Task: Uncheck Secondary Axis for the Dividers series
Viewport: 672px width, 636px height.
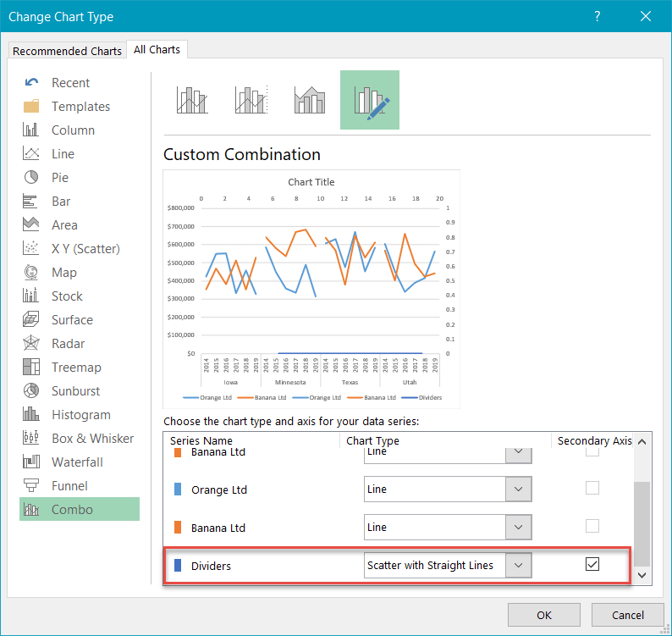Action: click(x=592, y=564)
